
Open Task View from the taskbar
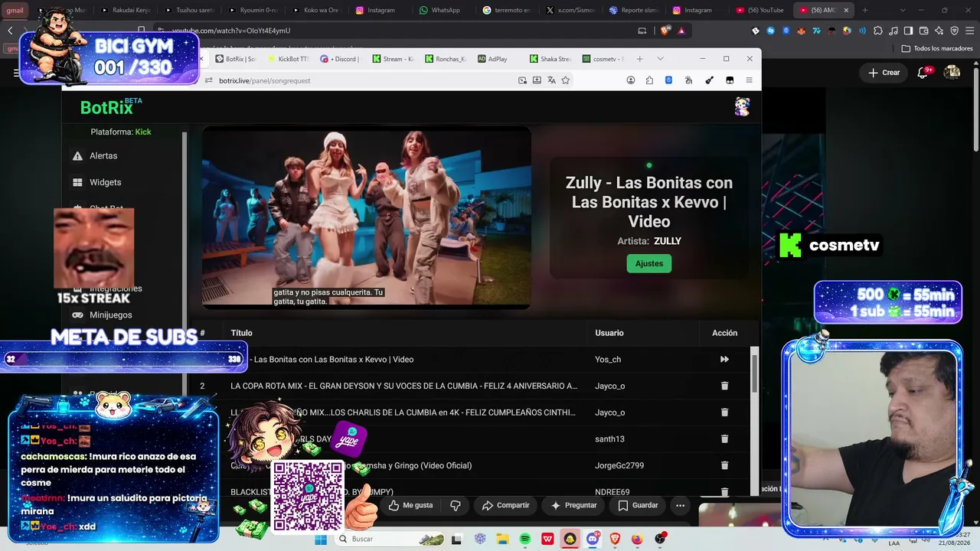tap(457, 539)
